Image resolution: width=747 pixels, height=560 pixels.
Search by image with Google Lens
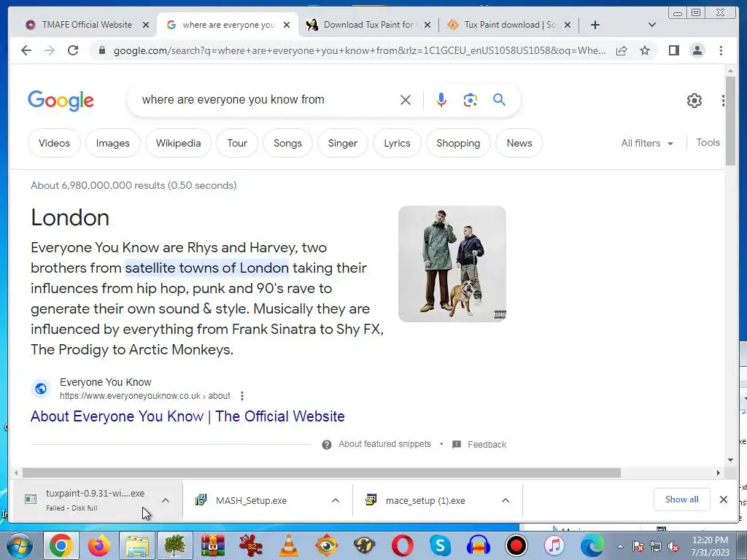tap(471, 100)
